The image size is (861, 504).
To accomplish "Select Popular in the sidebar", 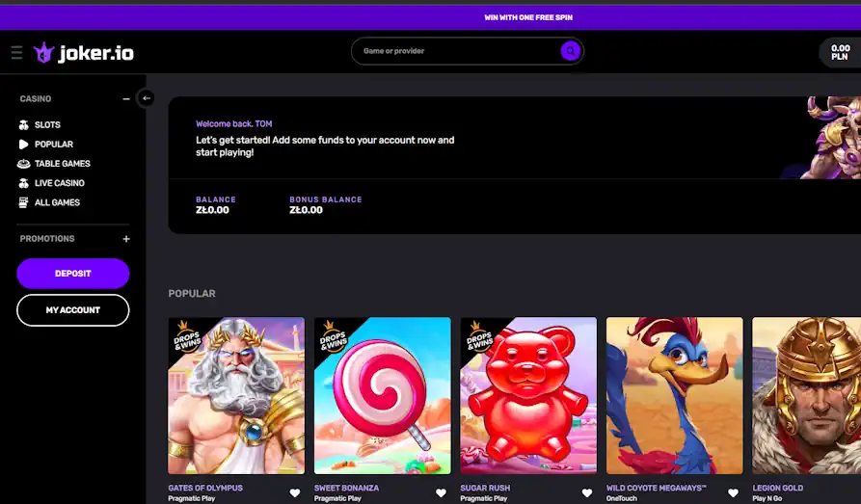I will click(x=53, y=145).
